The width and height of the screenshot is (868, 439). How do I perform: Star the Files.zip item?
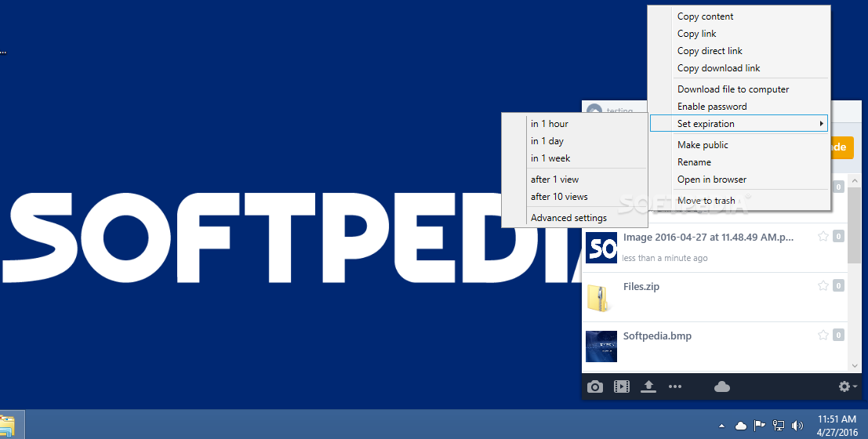[x=823, y=285]
